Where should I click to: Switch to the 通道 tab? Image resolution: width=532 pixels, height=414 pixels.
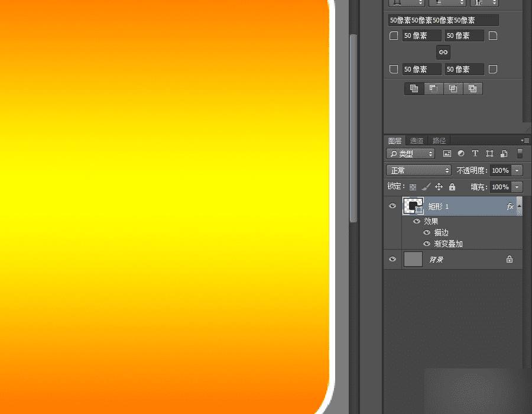coord(417,141)
